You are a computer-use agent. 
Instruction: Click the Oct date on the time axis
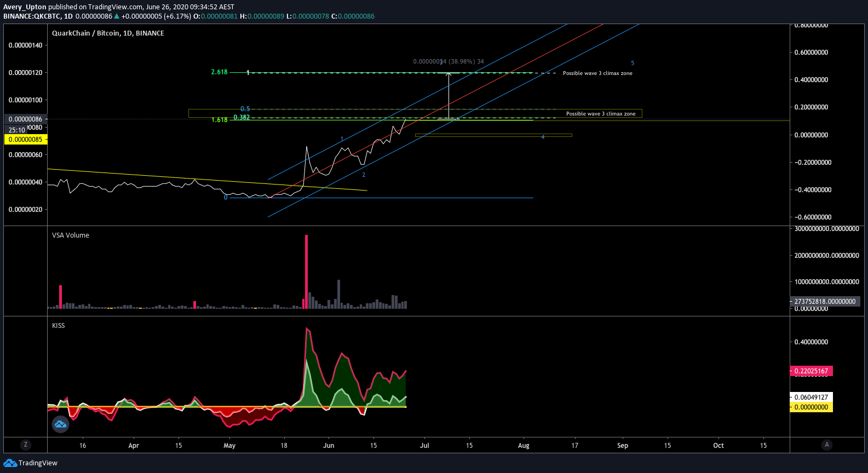(x=718, y=446)
